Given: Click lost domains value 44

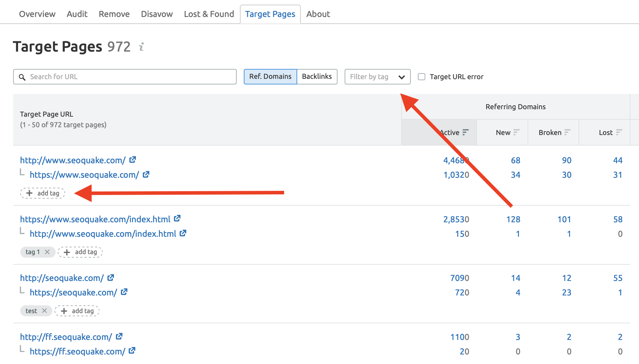Looking at the screenshot, I should point(618,160).
